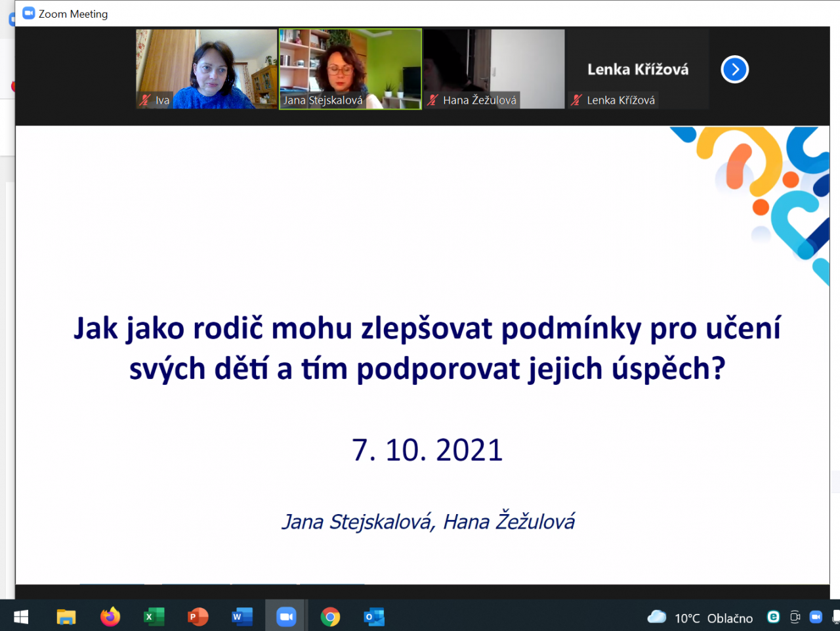
Task: Launch Firefox from the taskbar
Action: tap(110, 617)
